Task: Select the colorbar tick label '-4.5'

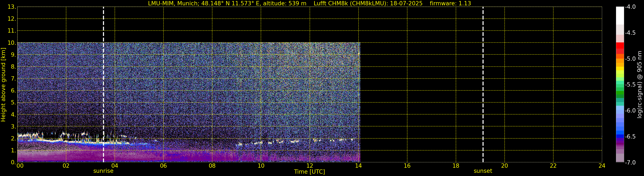Action: [630, 33]
